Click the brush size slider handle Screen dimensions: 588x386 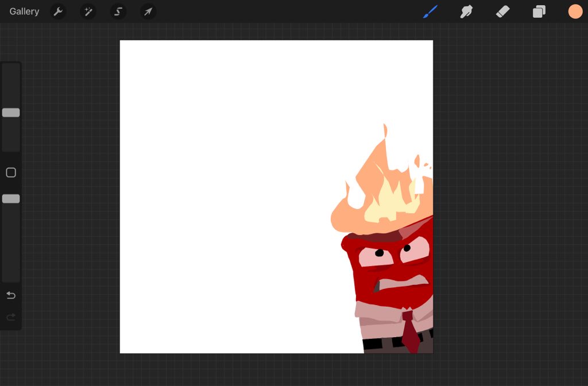tap(11, 113)
